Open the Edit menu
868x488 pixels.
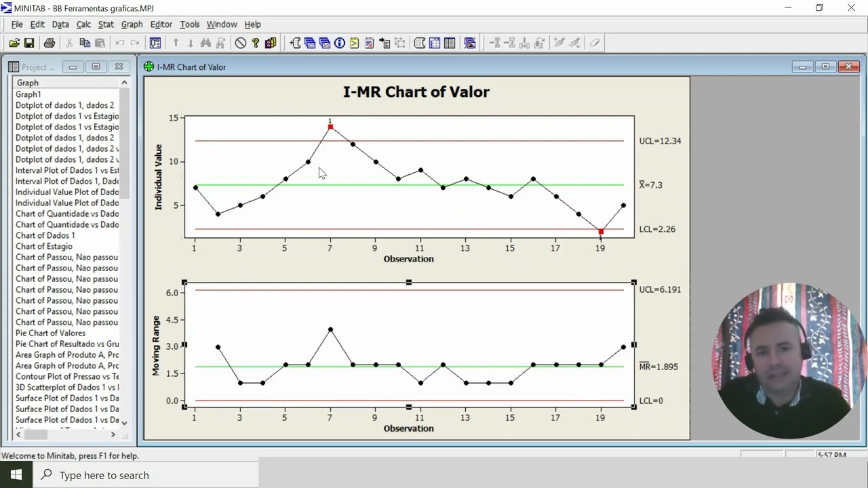coord(37,24)
